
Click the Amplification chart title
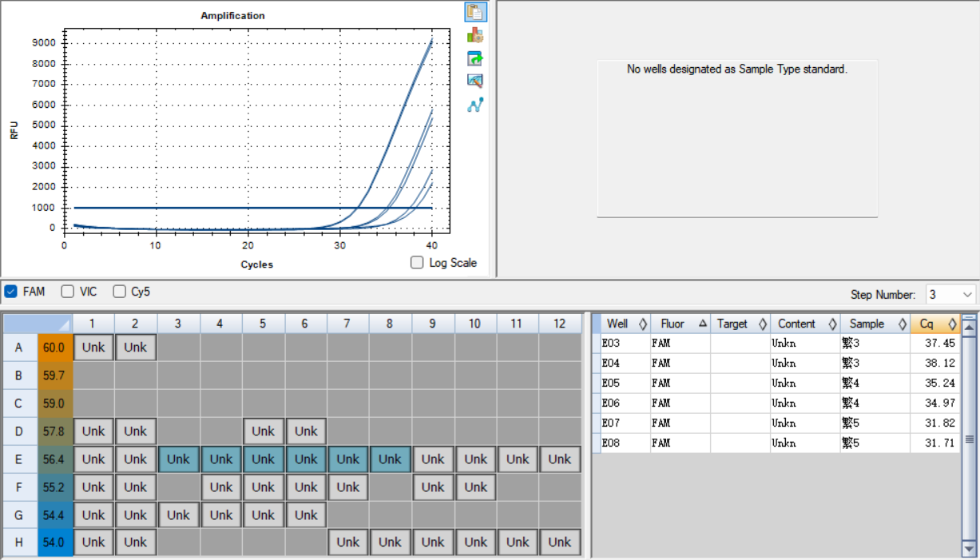pyautogui.click(x=232, y=16)
